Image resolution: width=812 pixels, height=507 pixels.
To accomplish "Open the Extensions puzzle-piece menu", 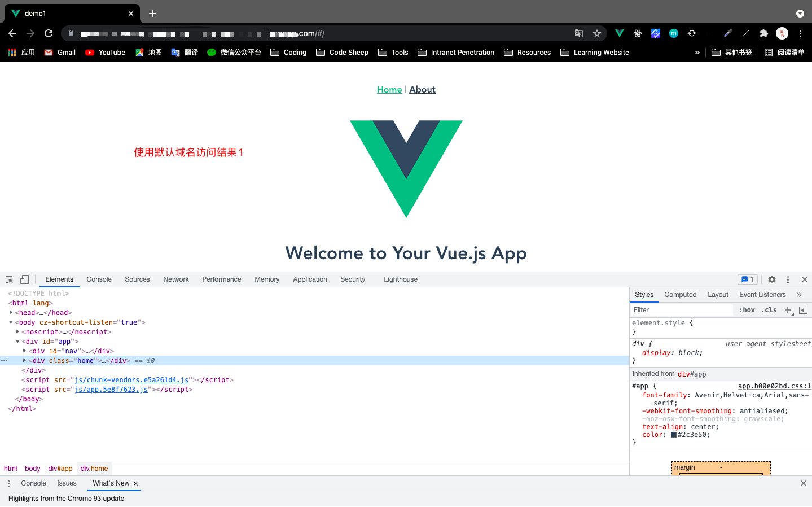I will [764, 33].
